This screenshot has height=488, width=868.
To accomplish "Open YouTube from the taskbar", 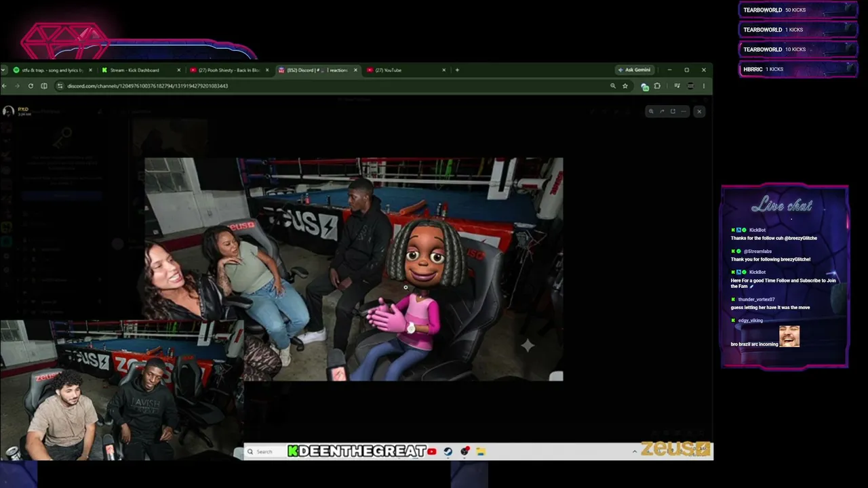I will pos(432,451).
